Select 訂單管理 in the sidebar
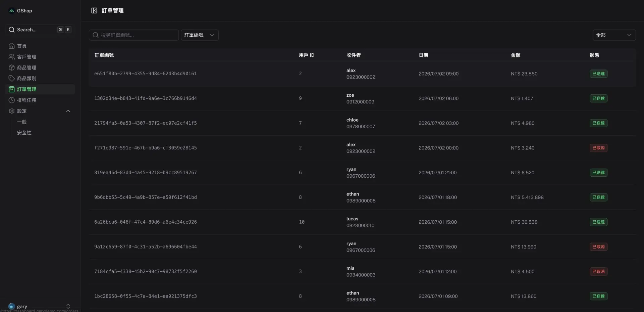 pos(40,89)
